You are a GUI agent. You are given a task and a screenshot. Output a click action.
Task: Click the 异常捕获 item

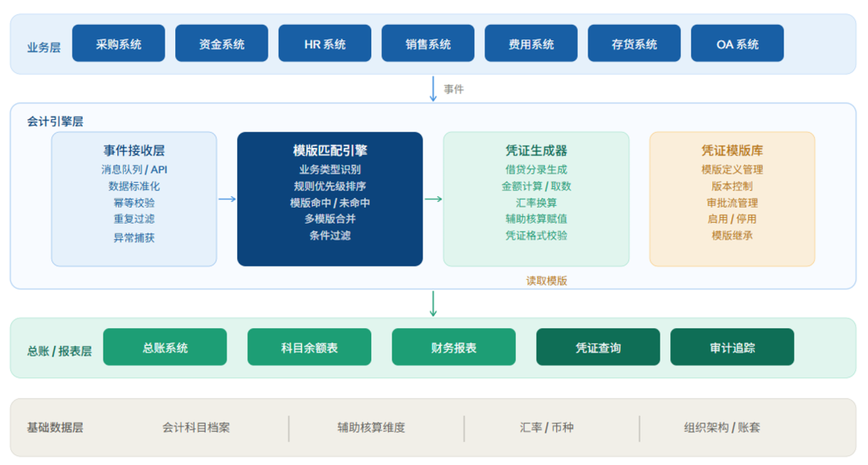(134, 238)
